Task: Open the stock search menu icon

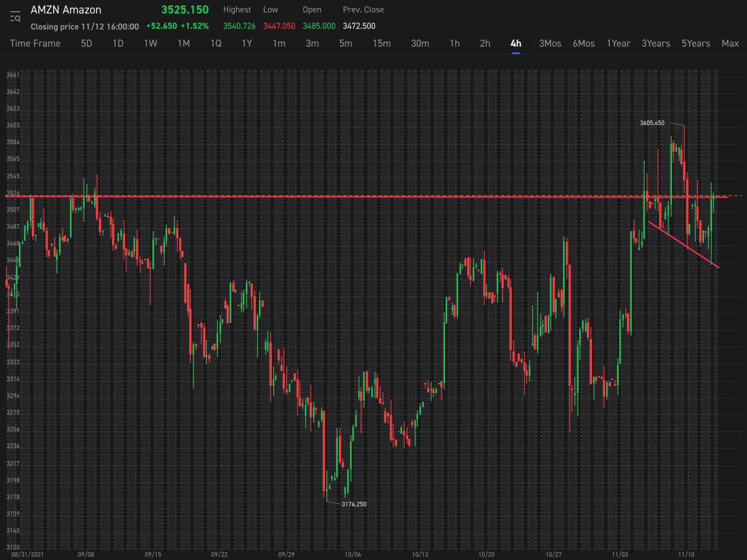Action: 15,17
